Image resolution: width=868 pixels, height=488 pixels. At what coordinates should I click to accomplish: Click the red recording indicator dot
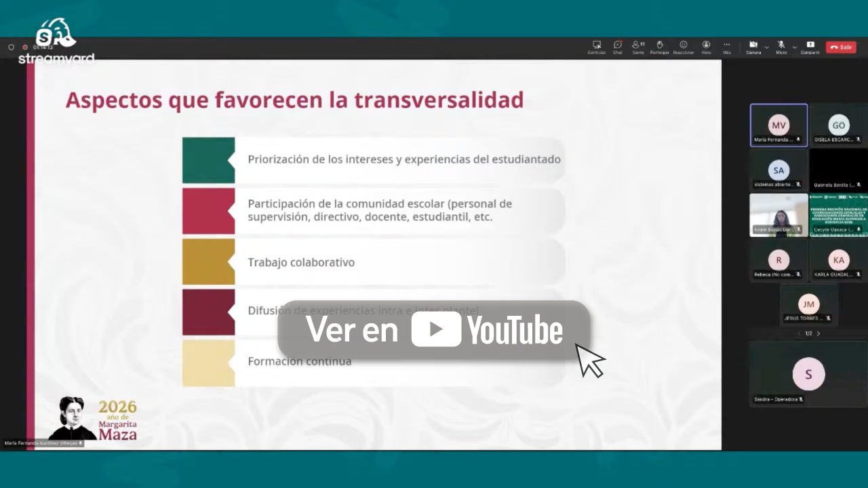[25, 47]
